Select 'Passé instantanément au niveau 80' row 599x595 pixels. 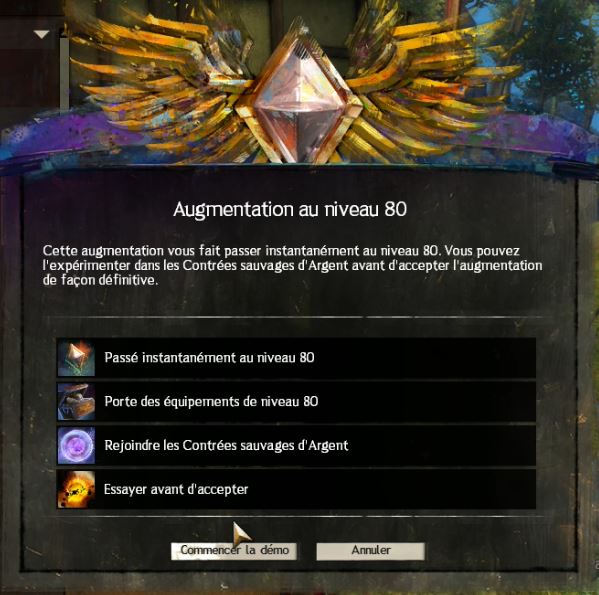[296, 358]
